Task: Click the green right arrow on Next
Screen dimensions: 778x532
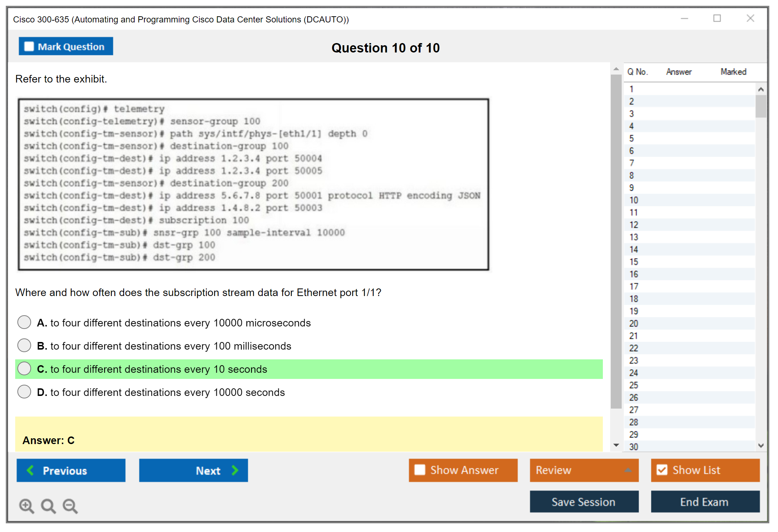Action: click(x=235, y=470)
